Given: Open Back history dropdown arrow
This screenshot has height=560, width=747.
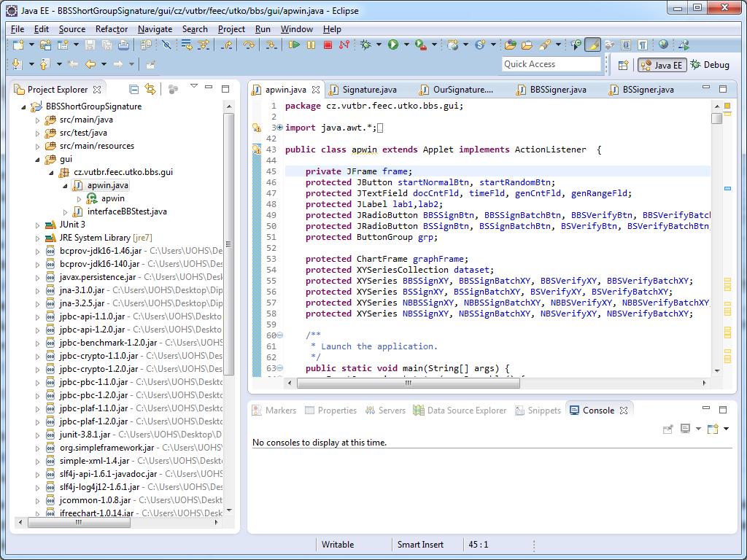Looking at the screenshot, I should [104, 64].
